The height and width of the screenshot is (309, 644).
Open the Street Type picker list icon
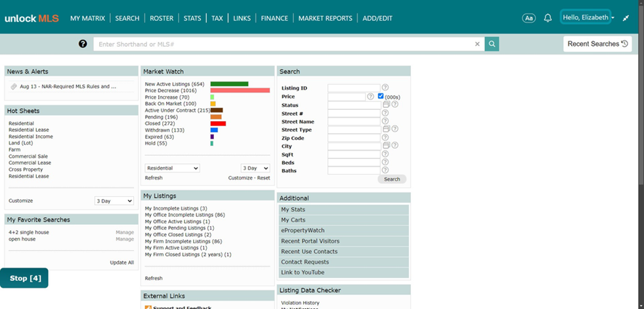coord(386,129)
